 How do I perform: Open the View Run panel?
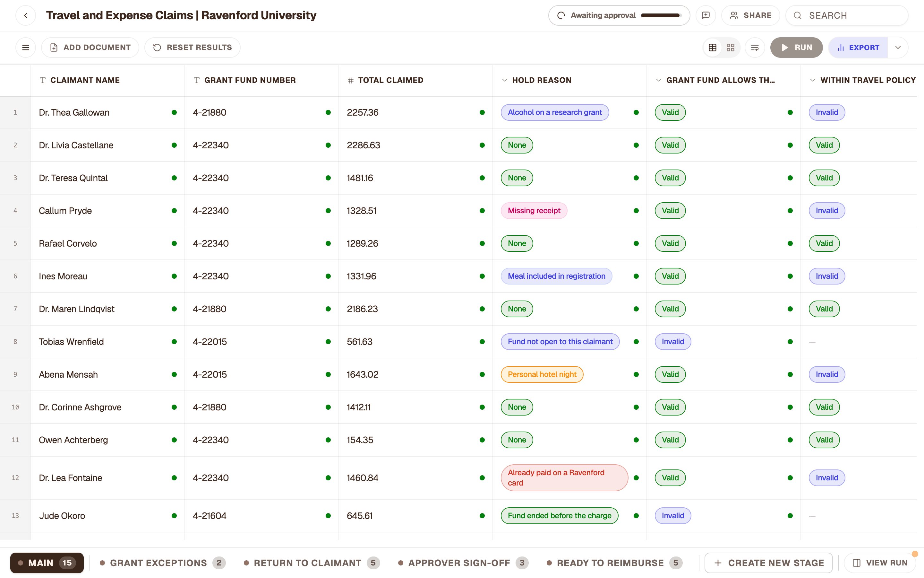[x=879, y=563]
